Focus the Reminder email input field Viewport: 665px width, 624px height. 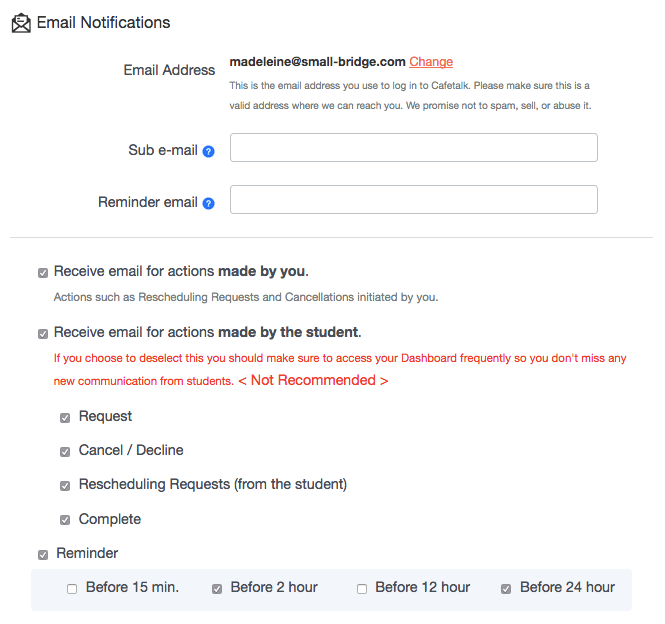(414, 199)
